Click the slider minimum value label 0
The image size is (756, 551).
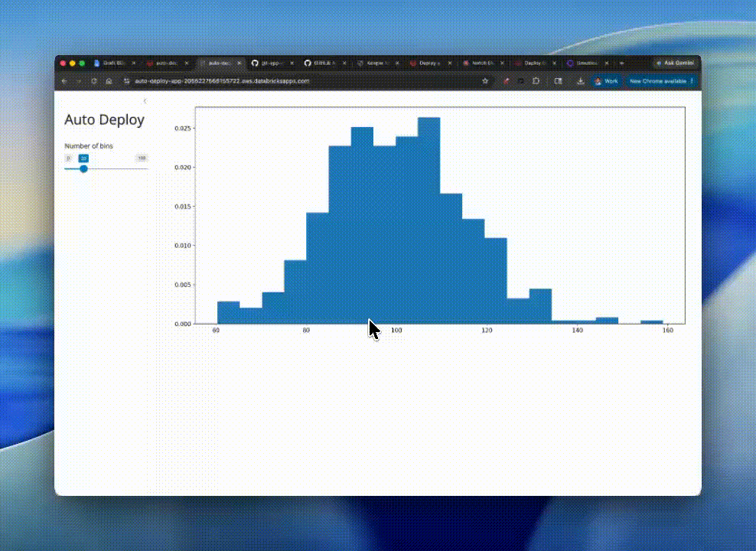68,158
